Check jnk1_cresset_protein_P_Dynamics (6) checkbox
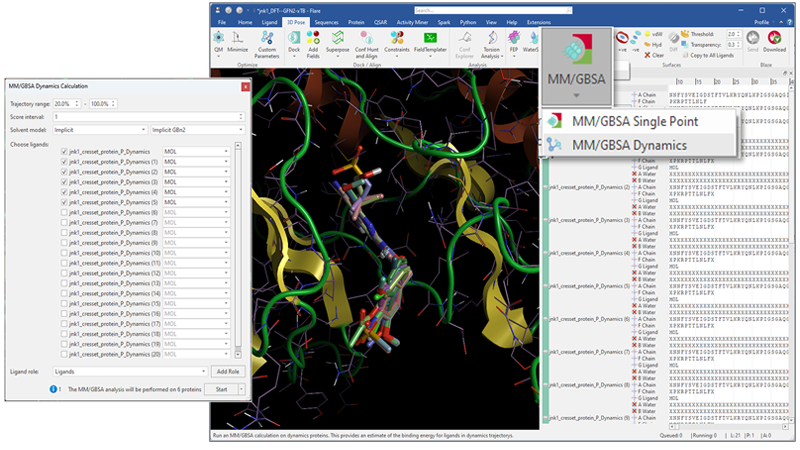Image resolution: width=800 pixels, height=450 pixels. tap(64, 212)
